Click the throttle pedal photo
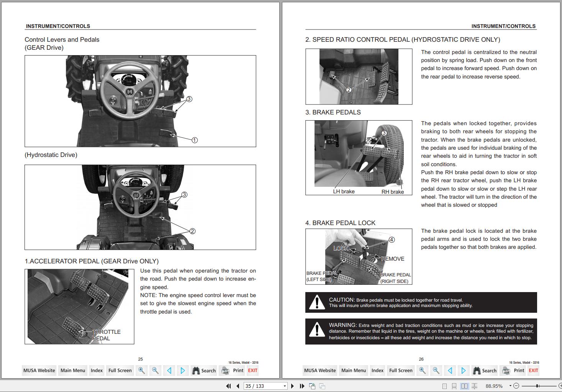 click(79, 306)
